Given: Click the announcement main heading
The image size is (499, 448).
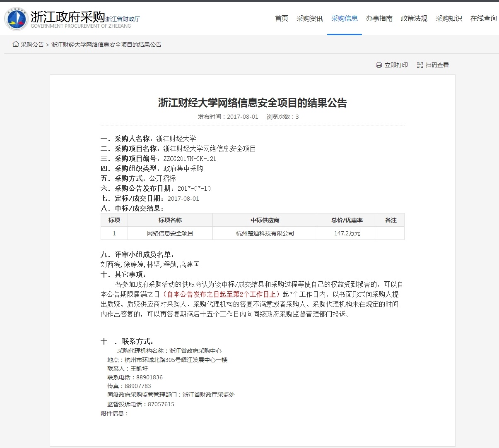Looking at the screenshot, I should tap(253, 103).
